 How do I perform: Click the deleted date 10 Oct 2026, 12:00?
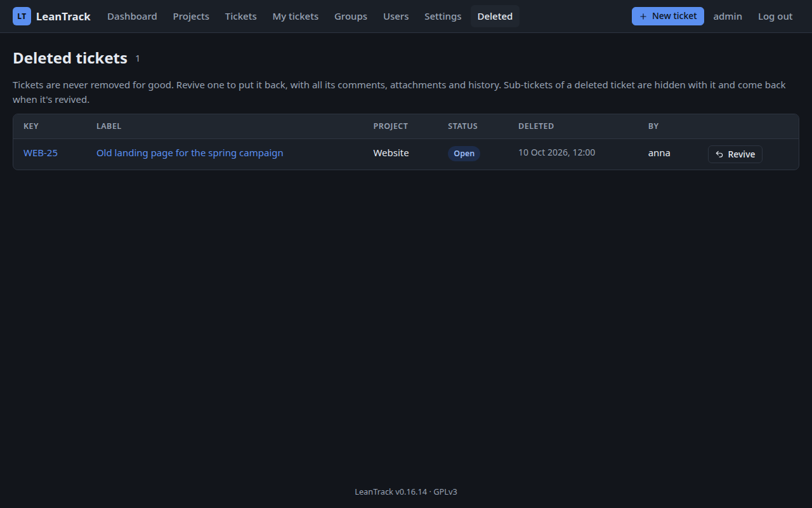tap(556, 152)
